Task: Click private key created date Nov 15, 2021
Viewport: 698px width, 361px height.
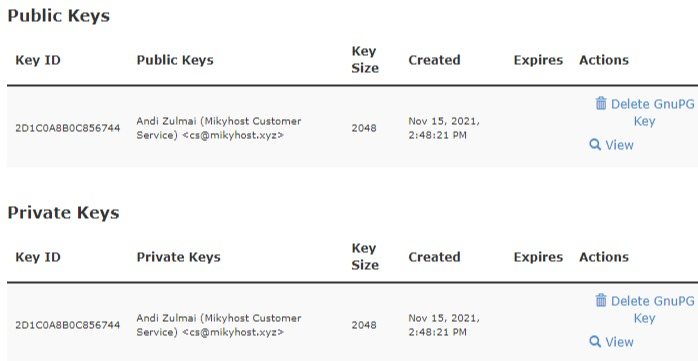Action: coord(444,318)
